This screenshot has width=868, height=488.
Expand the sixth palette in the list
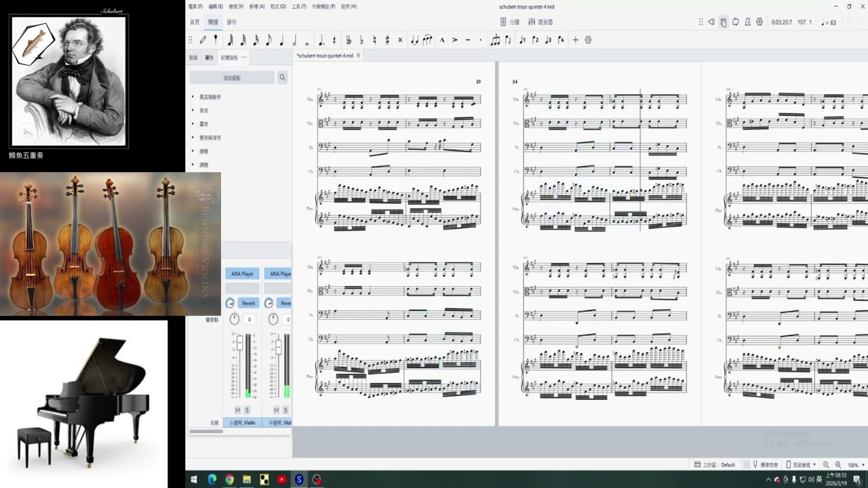click(193, 165)
